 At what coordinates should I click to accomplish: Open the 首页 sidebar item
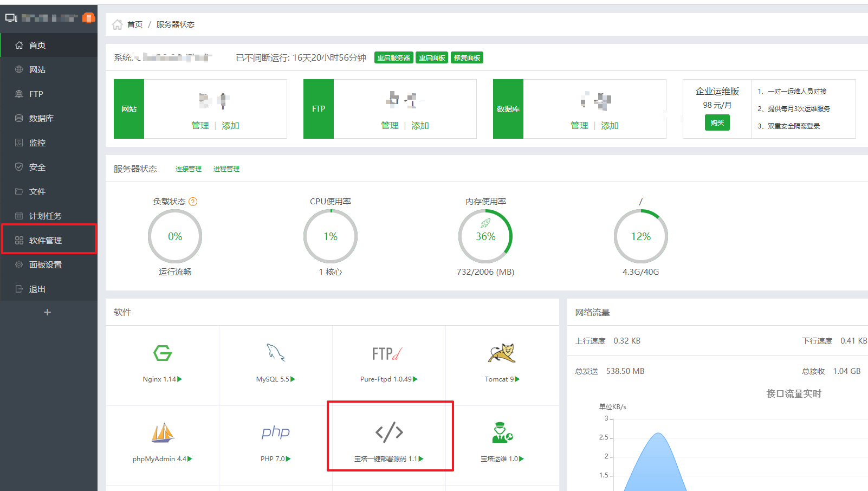pos(49,45)
